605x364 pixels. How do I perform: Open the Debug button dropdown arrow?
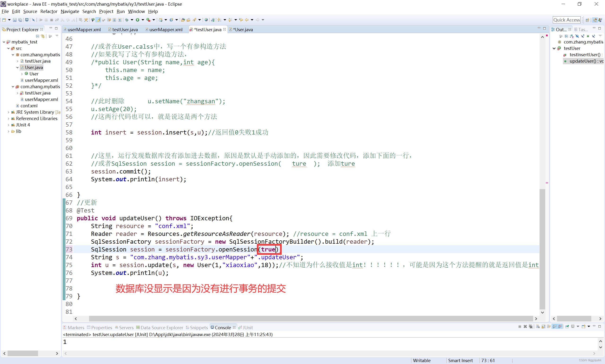click(132, 20)
